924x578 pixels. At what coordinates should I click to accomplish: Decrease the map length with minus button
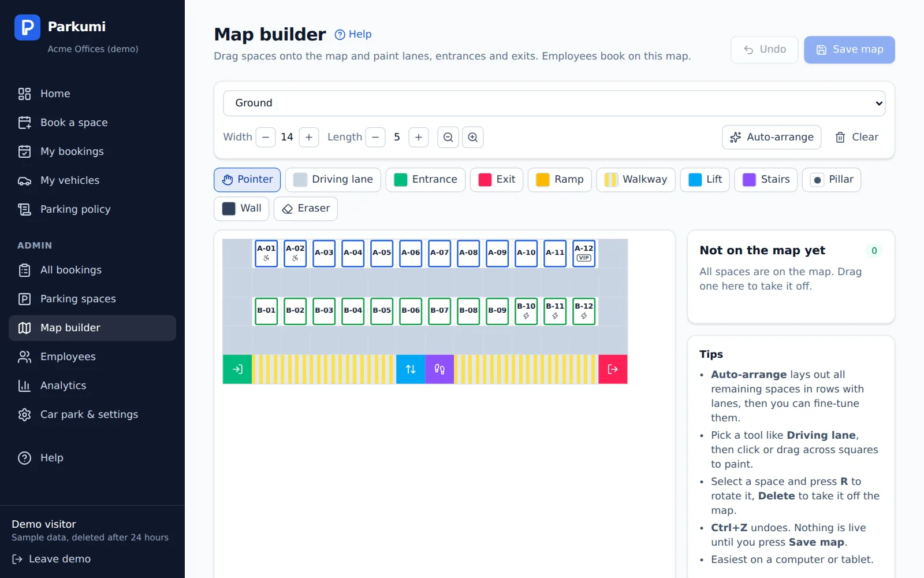point(375,137)
